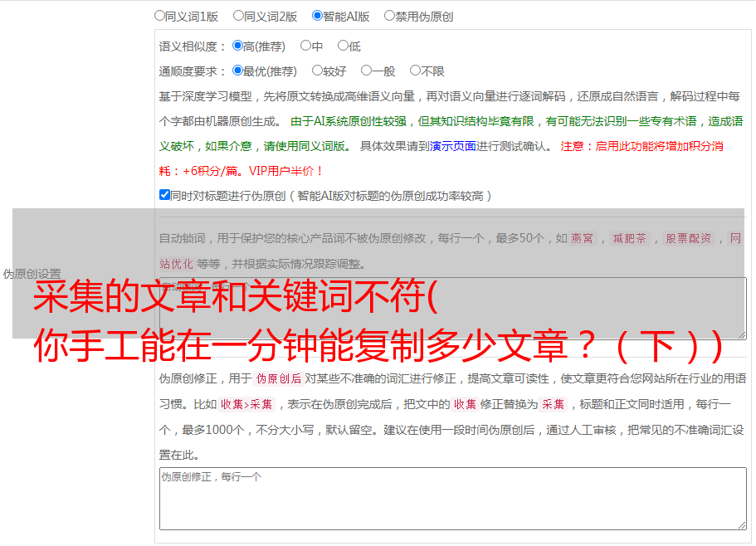Click the 股票配资 example keyword tag
Screen dimensions: 756x546
tap(688, 238)
